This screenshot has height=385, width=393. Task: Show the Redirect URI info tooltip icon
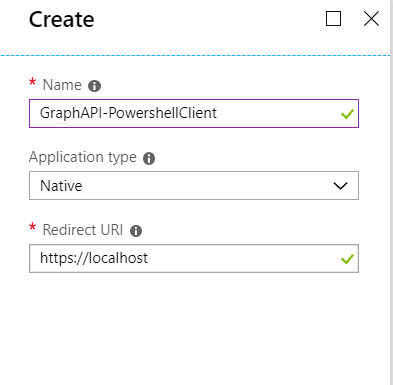(136, 231)
